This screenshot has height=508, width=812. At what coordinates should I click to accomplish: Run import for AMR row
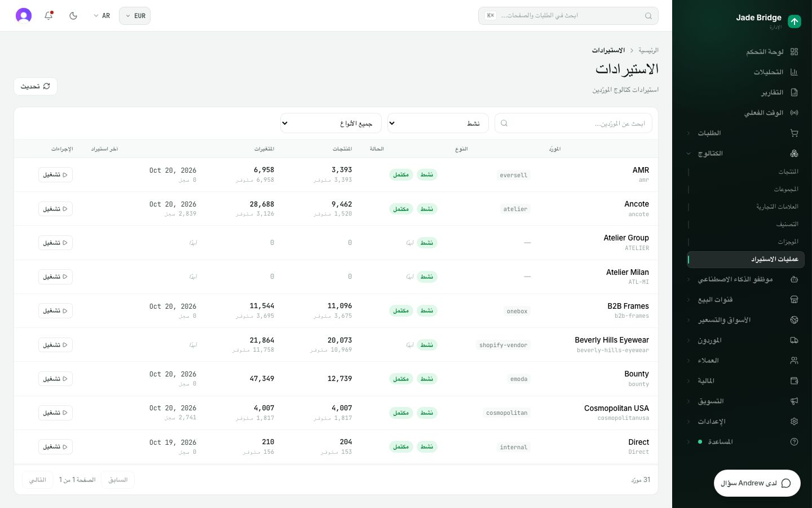[55, 175]
